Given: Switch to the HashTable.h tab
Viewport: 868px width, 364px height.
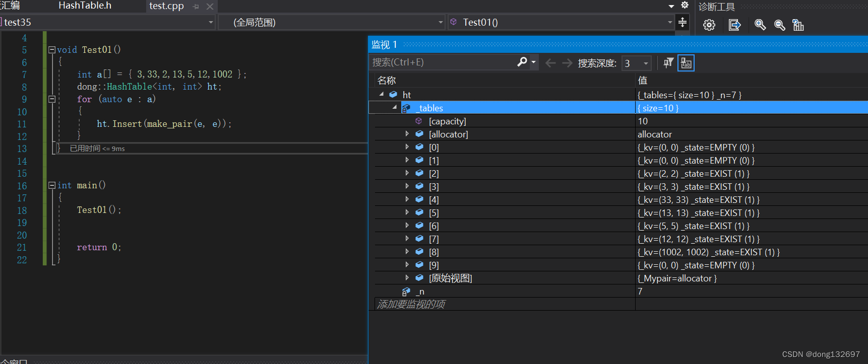Looking at the screenshot, I should coord(85,6).
